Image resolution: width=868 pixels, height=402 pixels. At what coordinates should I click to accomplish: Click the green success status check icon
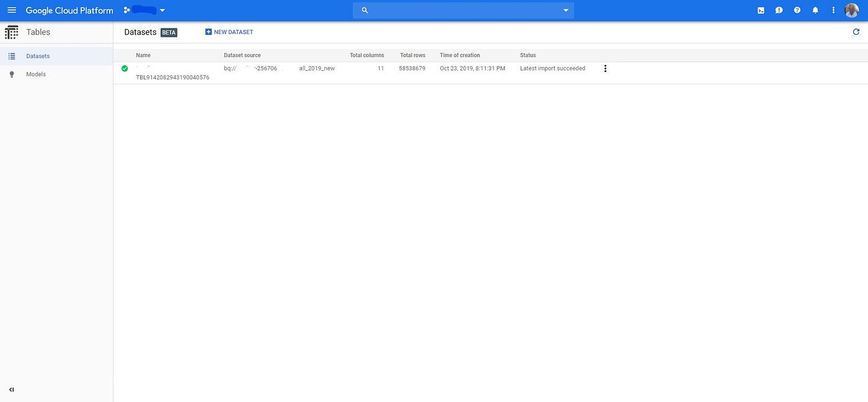(x=125, y=68)
